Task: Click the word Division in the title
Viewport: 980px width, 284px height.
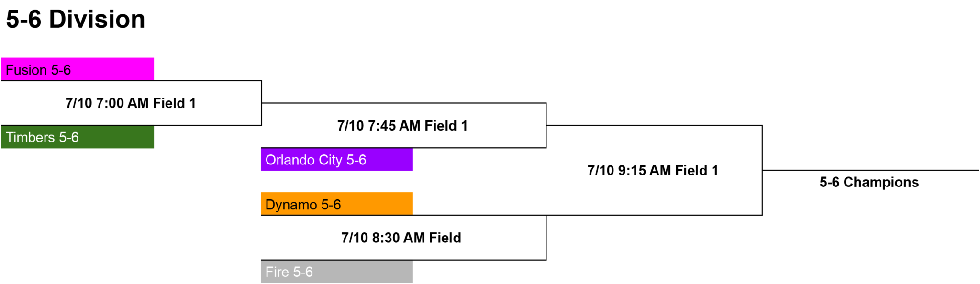Action: coord(97,20)
